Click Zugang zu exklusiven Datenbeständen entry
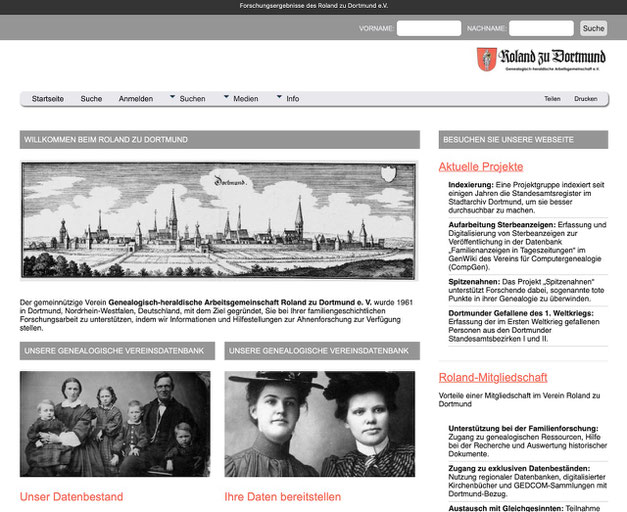This screenshot has width=627, height=512. 528,481
